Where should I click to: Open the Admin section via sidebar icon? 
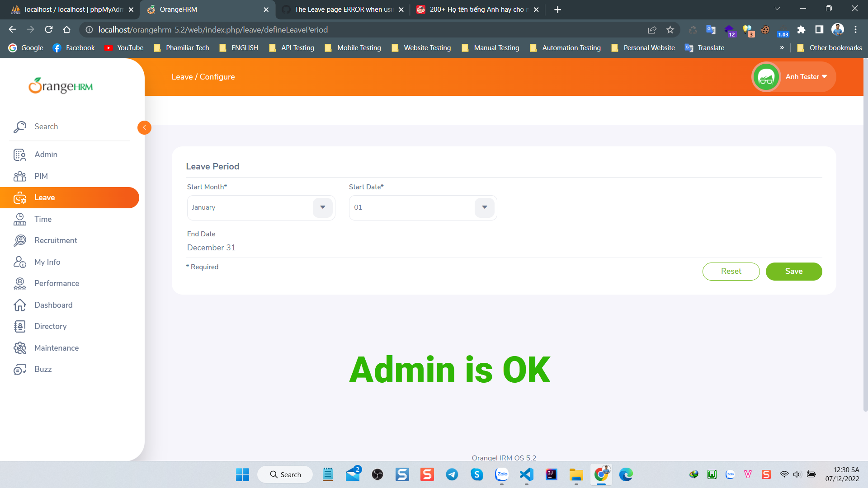click(19, 155)
